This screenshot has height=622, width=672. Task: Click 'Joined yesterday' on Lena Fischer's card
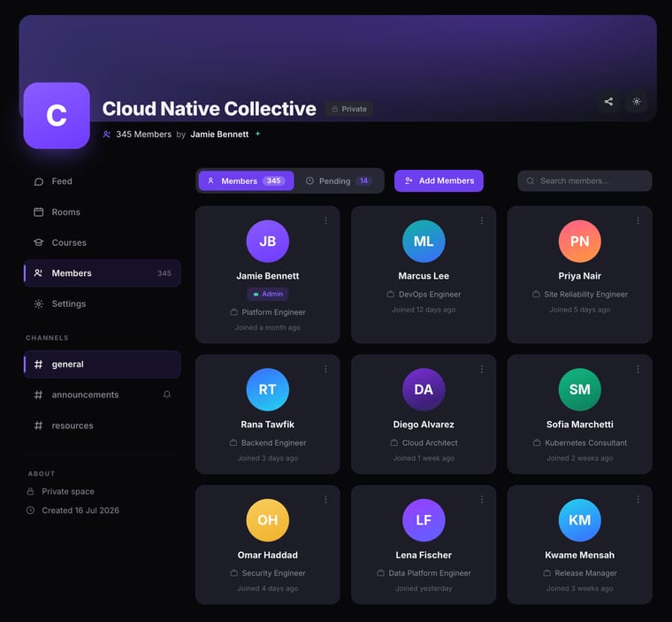tap(424, 588)
